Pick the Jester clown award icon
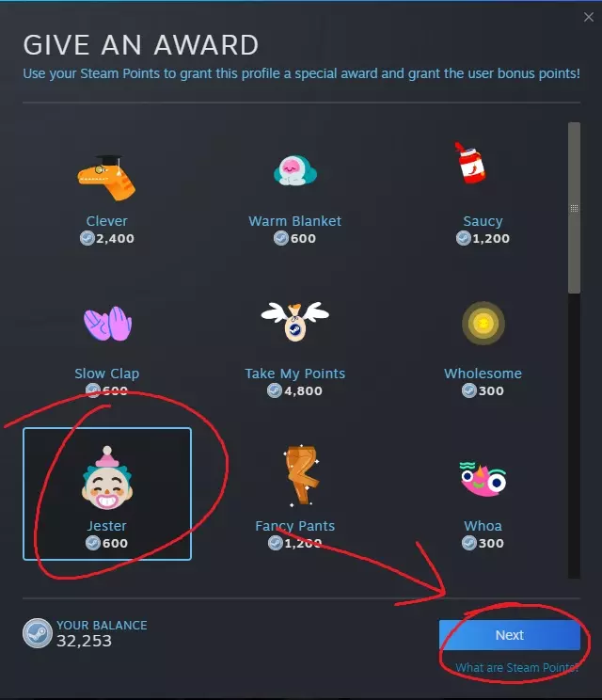 point(107,478)
